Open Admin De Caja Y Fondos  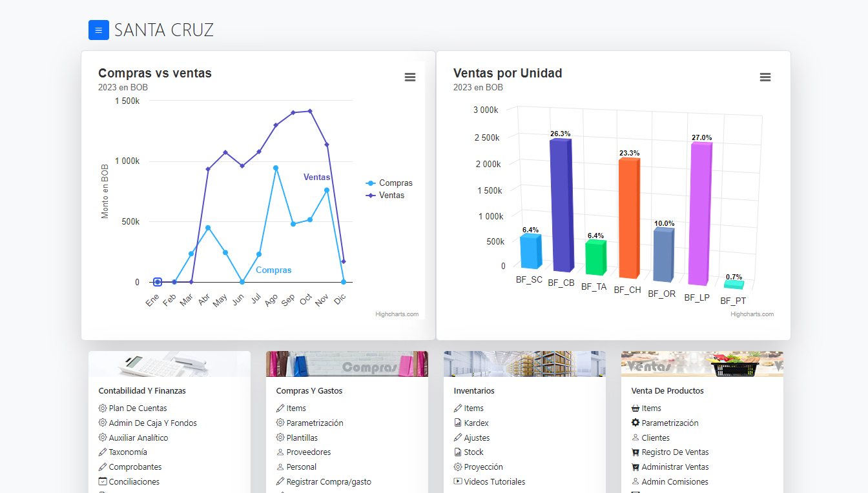click(x=152, y=423)
